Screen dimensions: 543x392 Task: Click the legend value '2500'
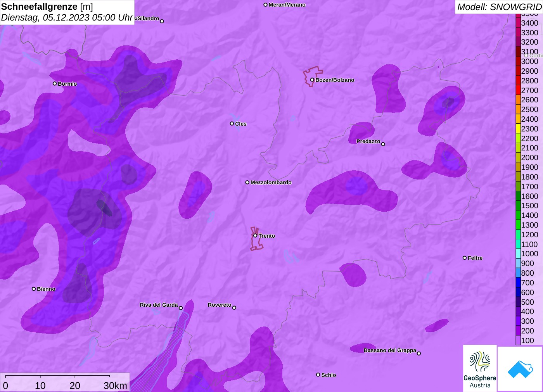click(529, 109)
